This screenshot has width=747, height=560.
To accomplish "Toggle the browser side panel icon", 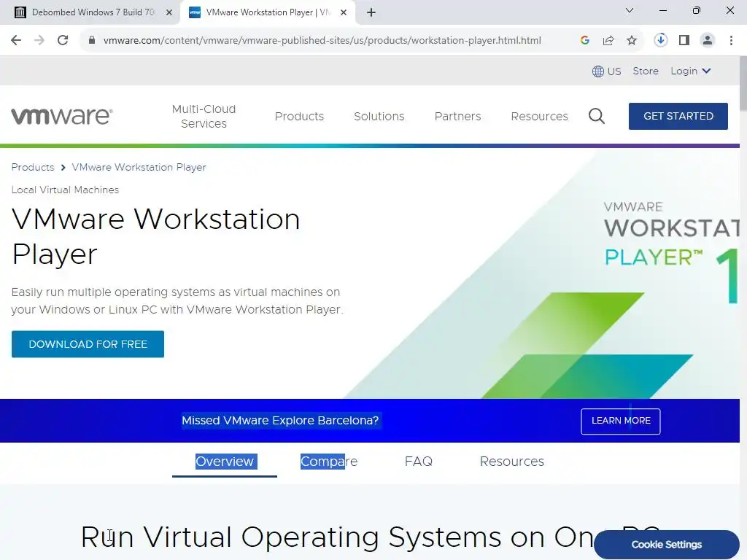I will pos(684,41).
